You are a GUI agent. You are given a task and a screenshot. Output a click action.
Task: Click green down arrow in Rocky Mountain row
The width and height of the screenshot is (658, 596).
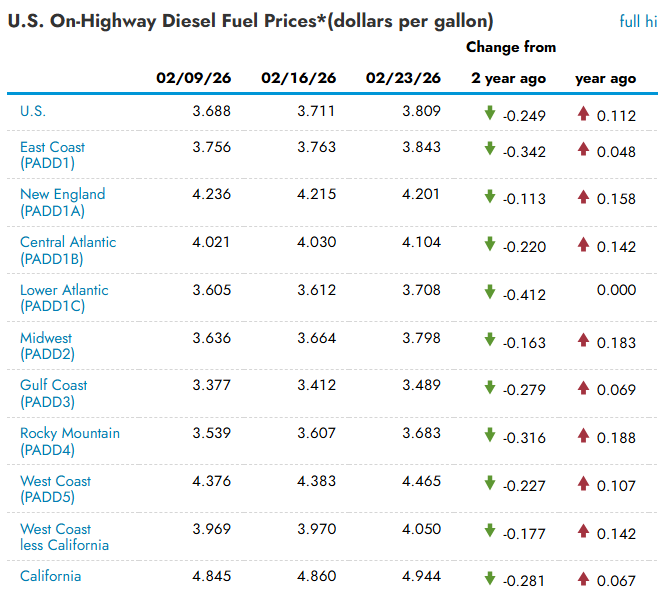490,435
